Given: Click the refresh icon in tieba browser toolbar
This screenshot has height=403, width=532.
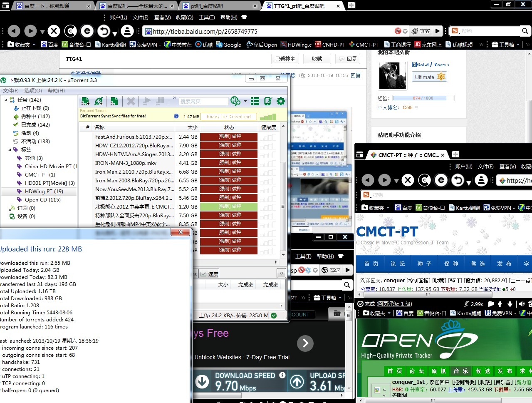Looking at the screenshot, I should [70, 31].
